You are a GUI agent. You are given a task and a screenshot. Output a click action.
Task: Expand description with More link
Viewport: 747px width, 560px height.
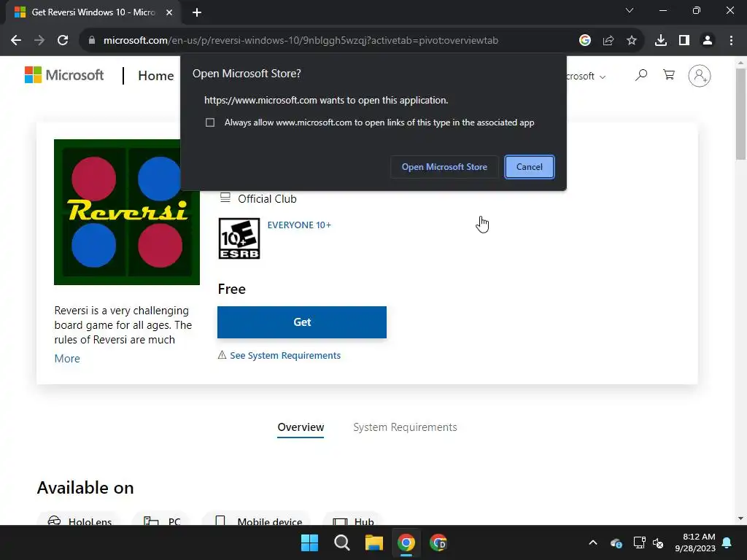[x=67, y=359]
